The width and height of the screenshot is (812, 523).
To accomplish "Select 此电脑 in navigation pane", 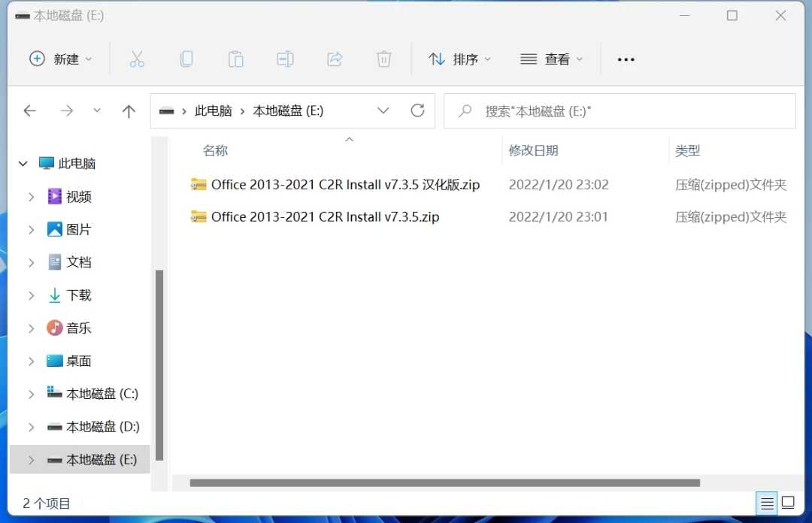I will tap(77, 164).
